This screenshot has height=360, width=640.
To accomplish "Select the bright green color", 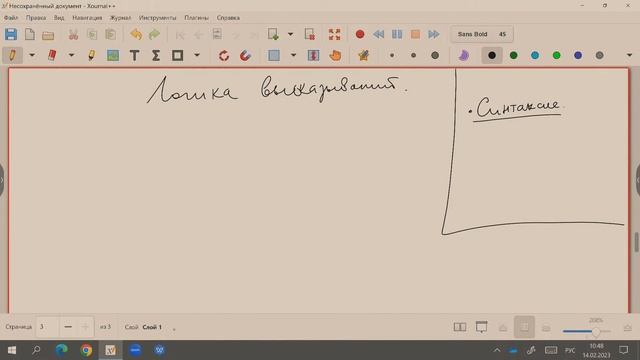I will tap(556, 55).
